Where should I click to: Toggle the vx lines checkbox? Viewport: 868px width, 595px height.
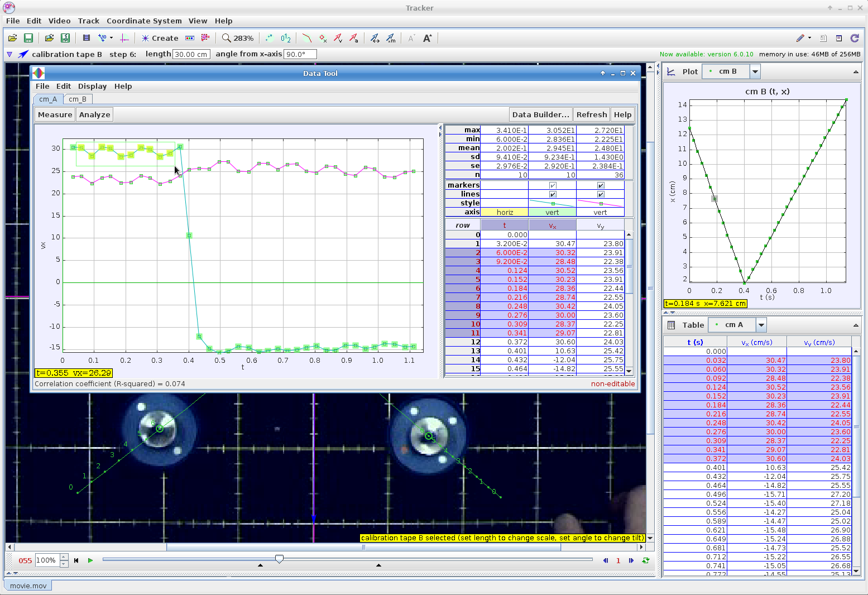[x=553, y=194]
